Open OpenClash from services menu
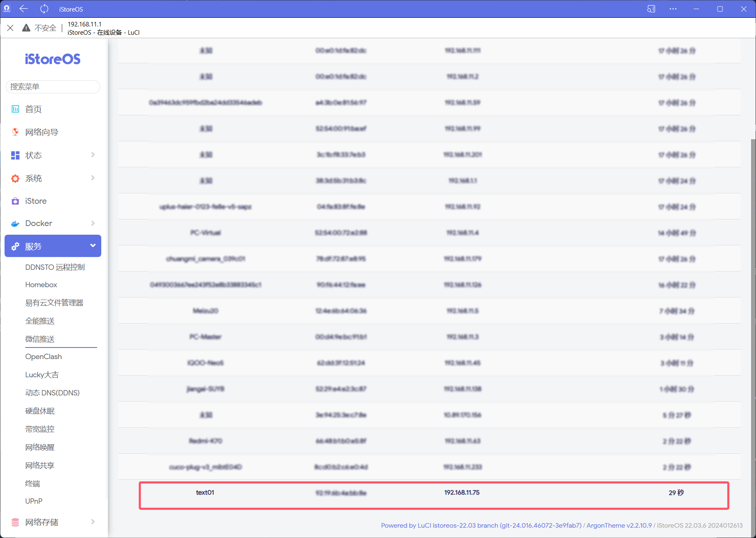Viewport: 756px width, 538px height. point(43,357)
